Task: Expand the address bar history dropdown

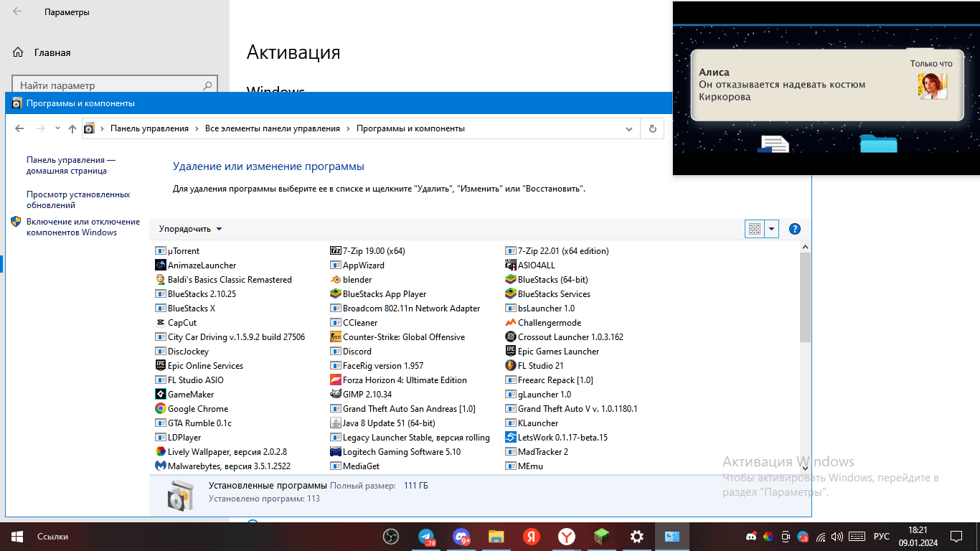Action: coord(629,128)
